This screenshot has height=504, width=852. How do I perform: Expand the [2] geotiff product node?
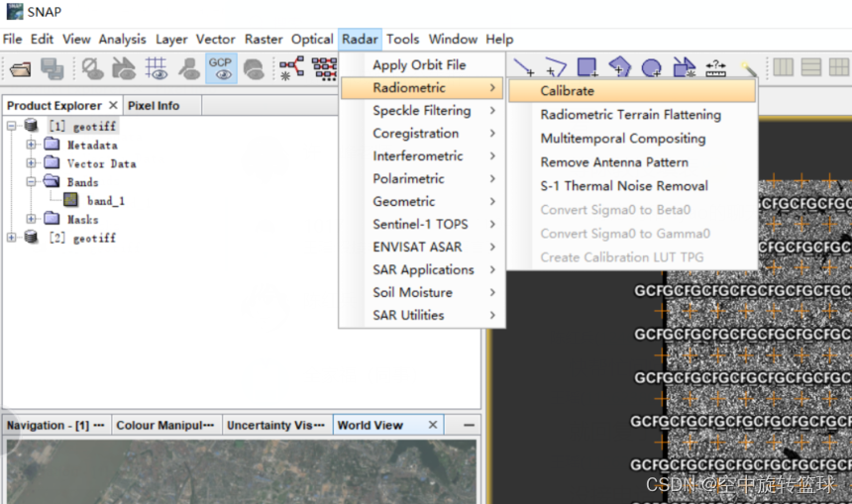[12, 238]
